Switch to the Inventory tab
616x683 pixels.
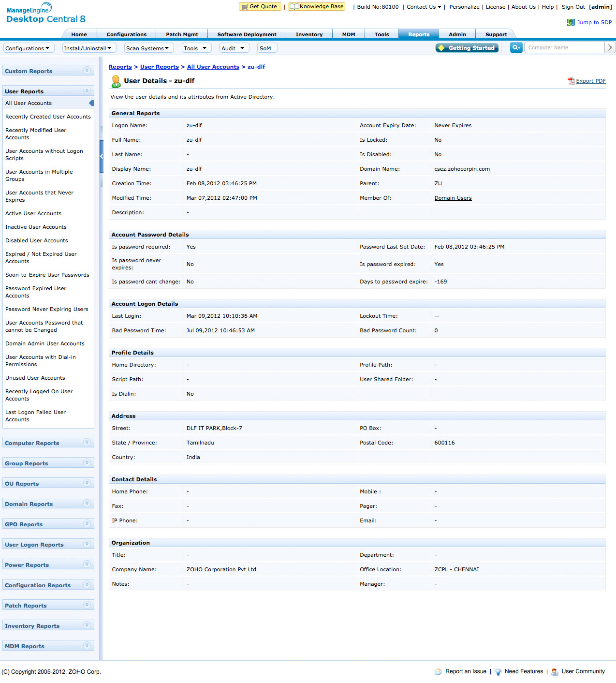coord(309,34)
